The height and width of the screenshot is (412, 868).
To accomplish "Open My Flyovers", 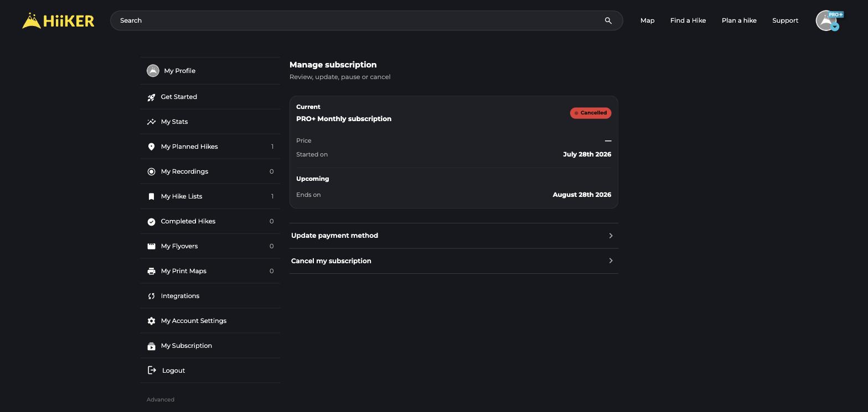I will click(210, 246).
